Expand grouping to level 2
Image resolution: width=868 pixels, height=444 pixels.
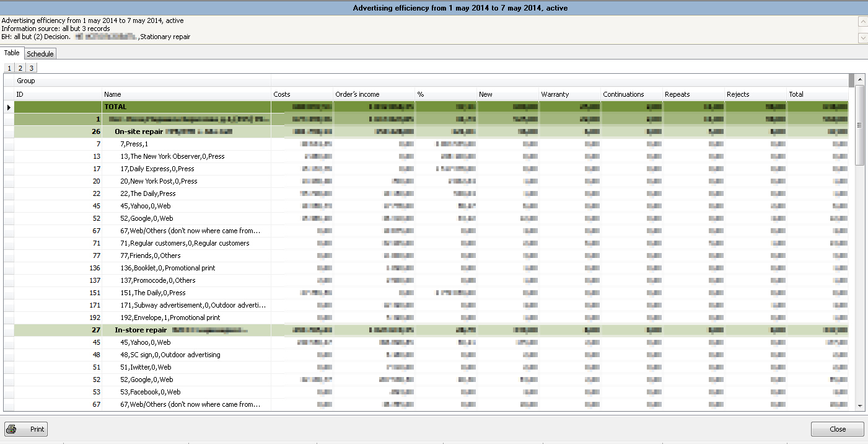tap(20, 68)
